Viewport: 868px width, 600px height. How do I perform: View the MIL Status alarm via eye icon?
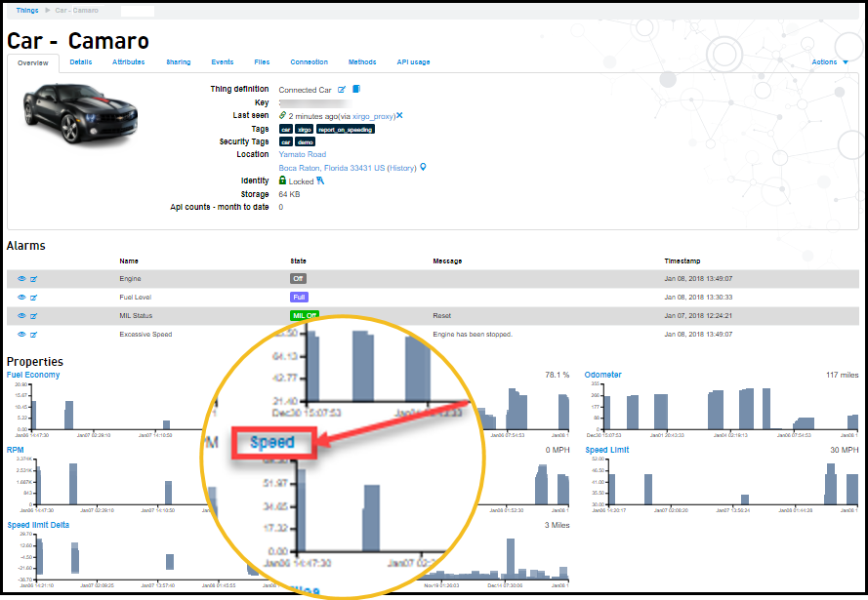(x=21, y=316)
